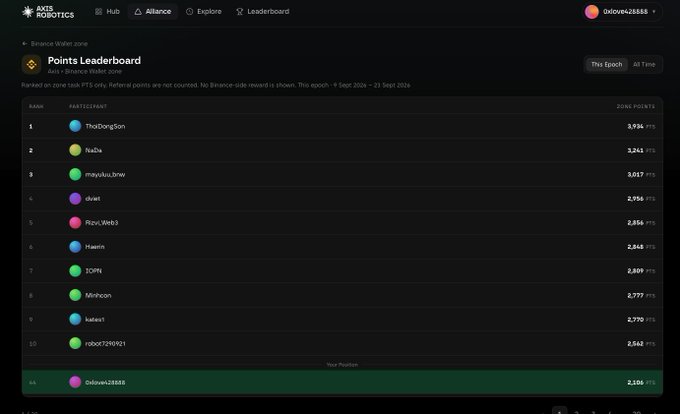Select participant name ThoiDongSon
The image size is (680, 414).
click(x=105, y=126)
